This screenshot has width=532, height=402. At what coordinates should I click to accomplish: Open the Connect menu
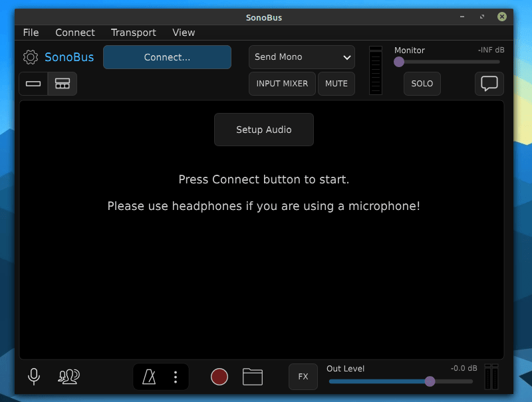click(x=75, y=33)
